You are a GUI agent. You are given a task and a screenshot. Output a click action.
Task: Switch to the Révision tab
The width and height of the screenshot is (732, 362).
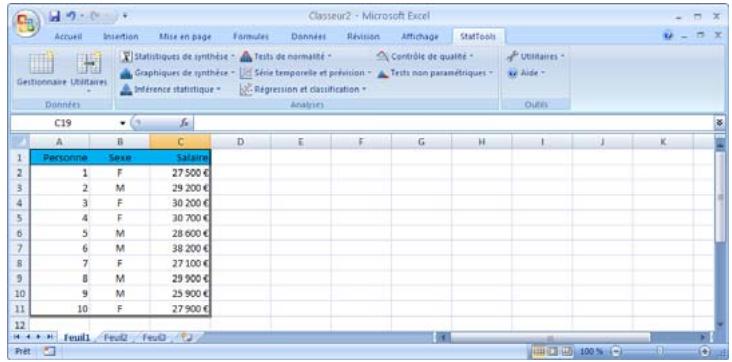pyautogui.click(x=363, y=36)
